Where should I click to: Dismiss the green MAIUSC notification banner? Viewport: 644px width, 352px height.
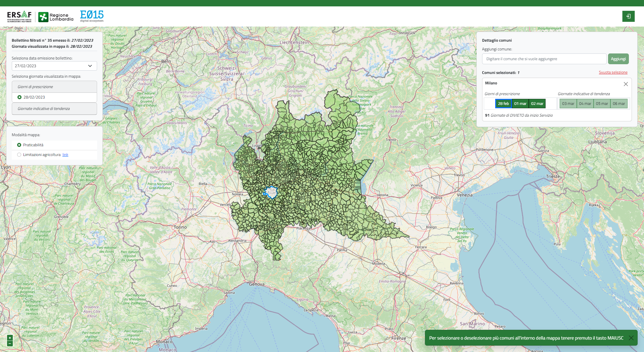pyautogui.click(x=631, y=338)
